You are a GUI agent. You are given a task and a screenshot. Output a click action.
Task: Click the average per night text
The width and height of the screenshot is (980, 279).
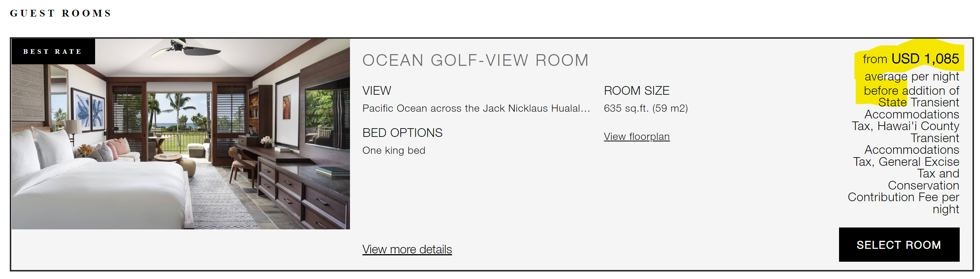(x=912, y=76)
